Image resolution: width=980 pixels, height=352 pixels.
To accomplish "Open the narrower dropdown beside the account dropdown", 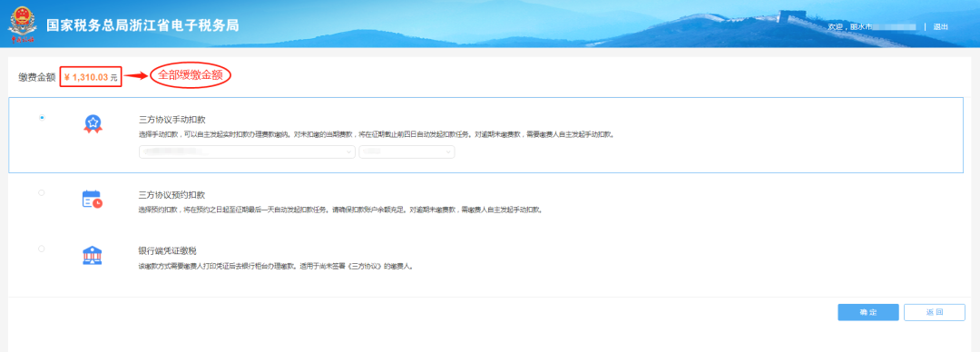I will 407,152.
